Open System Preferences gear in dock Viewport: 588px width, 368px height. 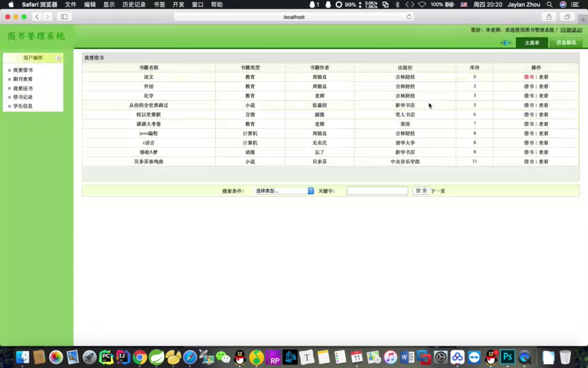point(440,357)
